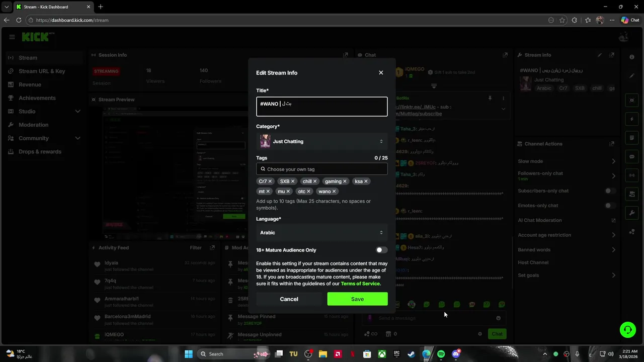Click the taskbar Search box

(234, 354)
